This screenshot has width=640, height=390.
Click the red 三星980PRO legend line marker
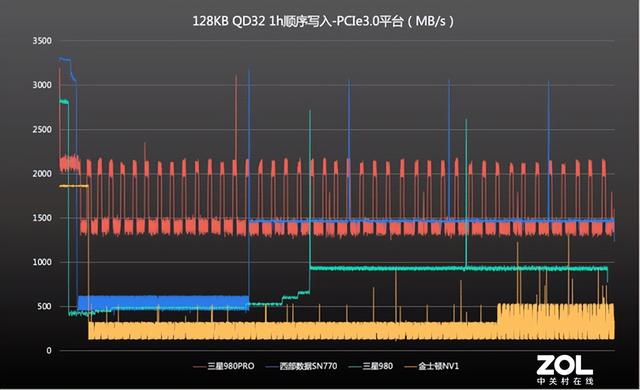tap(199, 366)
